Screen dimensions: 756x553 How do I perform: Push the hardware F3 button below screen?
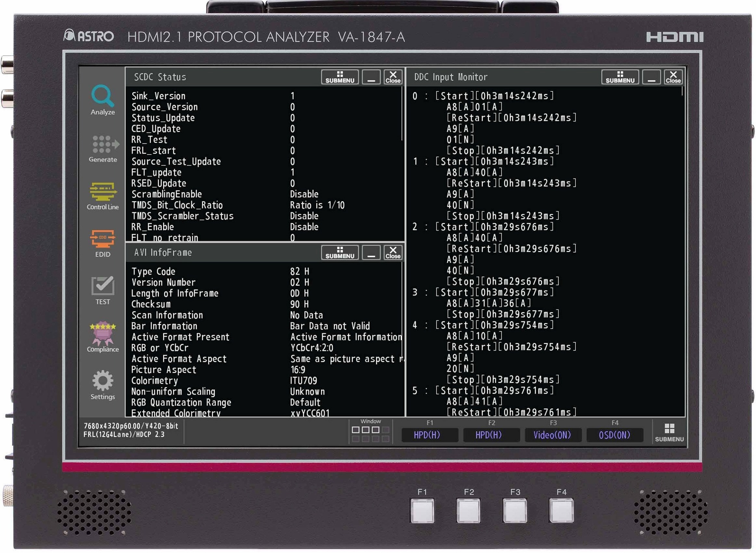(515, 510)
